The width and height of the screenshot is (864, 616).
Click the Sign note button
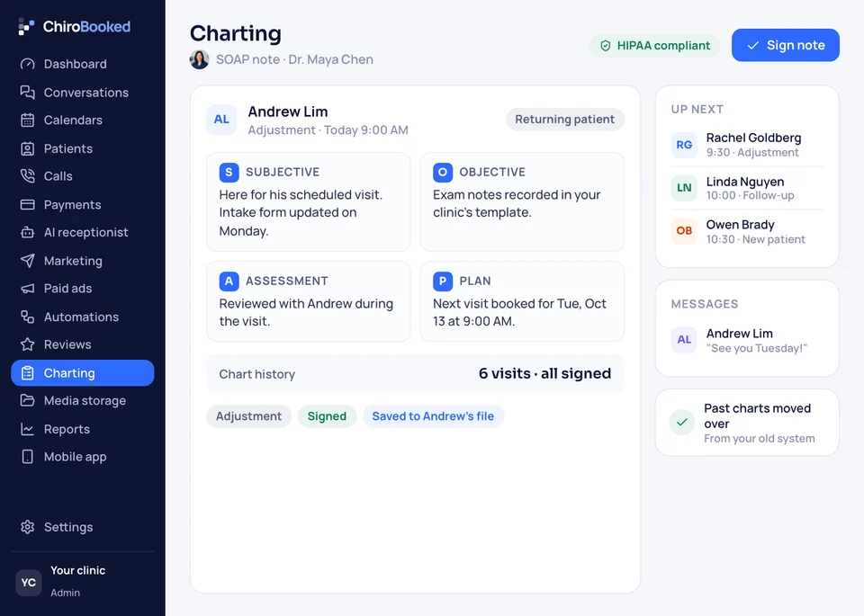785,45
